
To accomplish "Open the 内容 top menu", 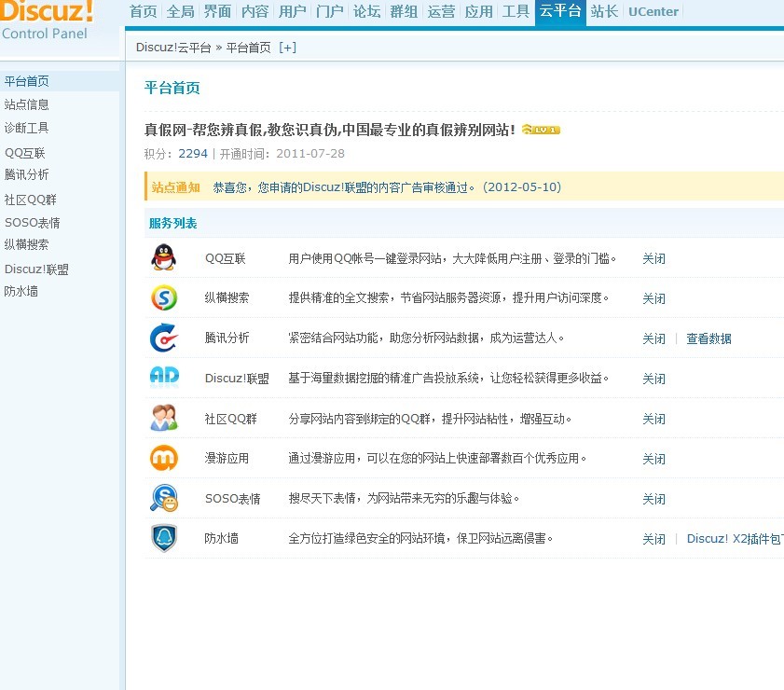I will 255,11.
